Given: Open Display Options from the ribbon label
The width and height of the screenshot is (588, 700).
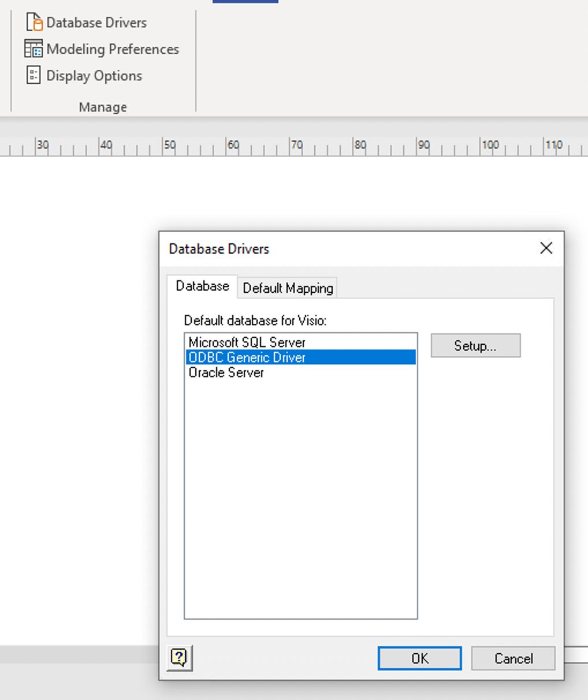Looking at the screenshot, I should pos(94,76).
